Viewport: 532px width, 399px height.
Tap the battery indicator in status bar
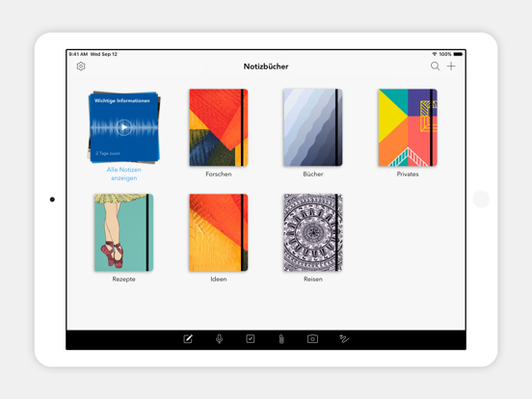pos(458,54)
